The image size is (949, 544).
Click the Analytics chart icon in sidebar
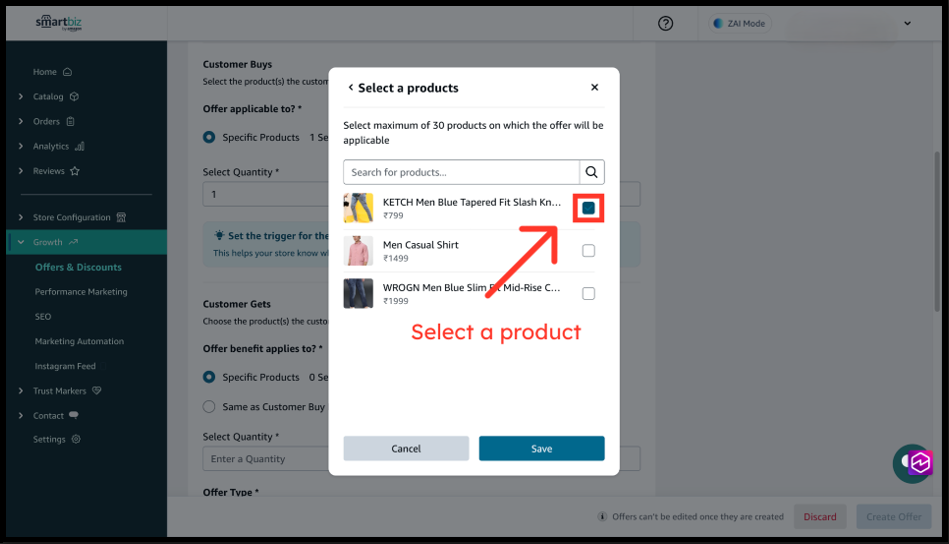click(80, 146)
